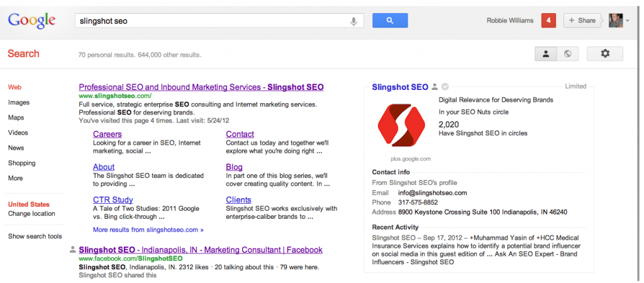Click the Google logo
The width and height of the screenshot is (644, 283).
(31, 21)
